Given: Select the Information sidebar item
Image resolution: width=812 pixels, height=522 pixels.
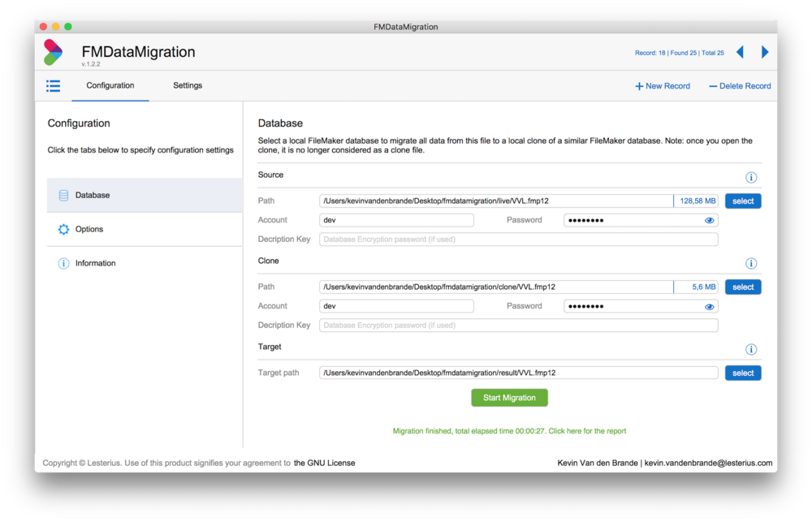Looking at the screenshot, I should tap(145, 263).
